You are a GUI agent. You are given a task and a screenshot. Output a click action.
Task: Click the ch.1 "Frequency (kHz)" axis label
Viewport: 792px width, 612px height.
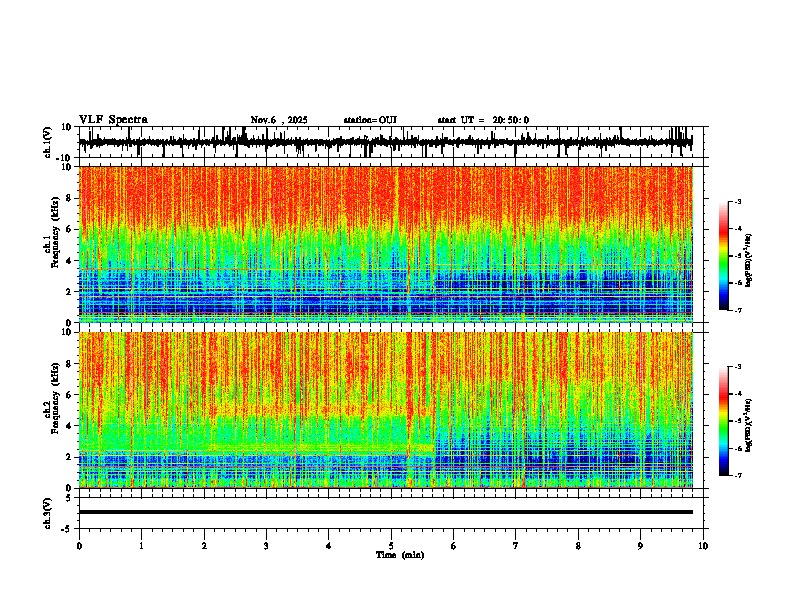(55, 233)
